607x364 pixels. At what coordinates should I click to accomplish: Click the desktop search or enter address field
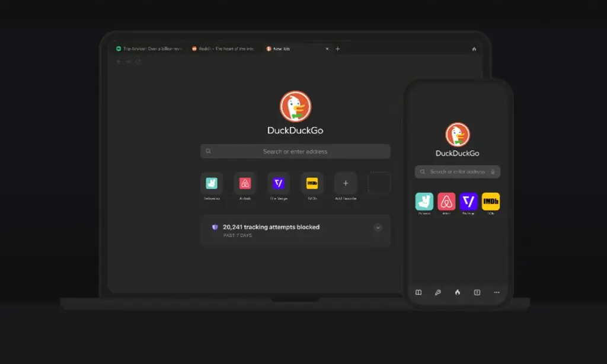coord(295,151)
